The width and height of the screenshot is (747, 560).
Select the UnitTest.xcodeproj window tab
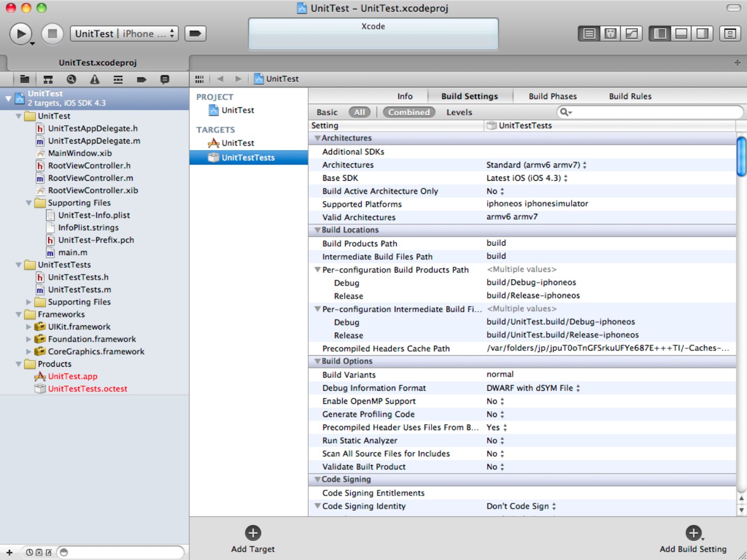coord(98,63)
